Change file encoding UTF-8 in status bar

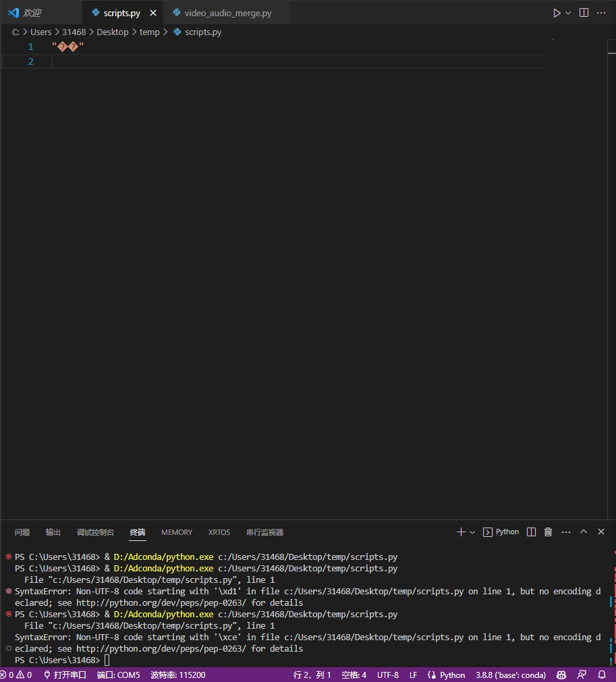click(387, 675)
